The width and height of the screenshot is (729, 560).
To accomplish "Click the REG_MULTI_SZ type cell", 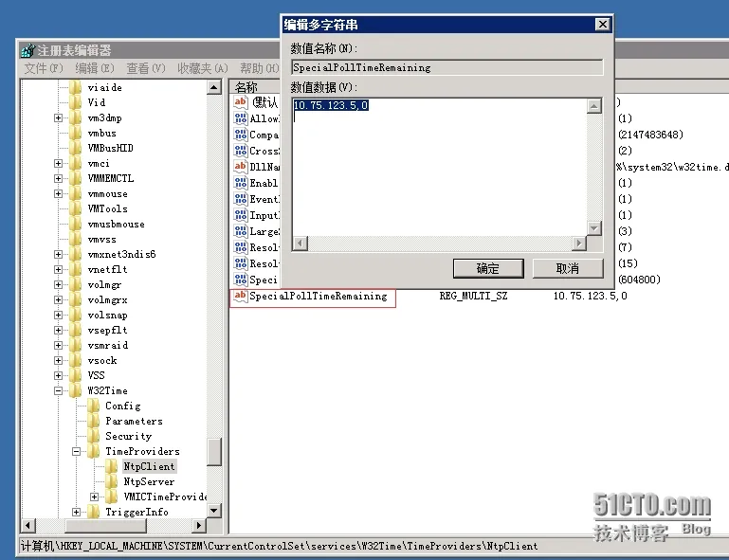I will 473,296.
